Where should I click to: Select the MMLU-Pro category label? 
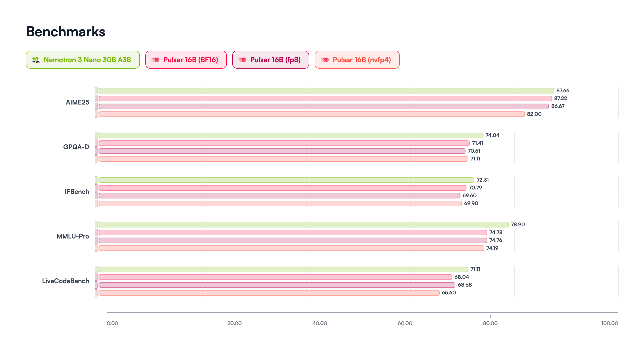click(x=73, y=236)
